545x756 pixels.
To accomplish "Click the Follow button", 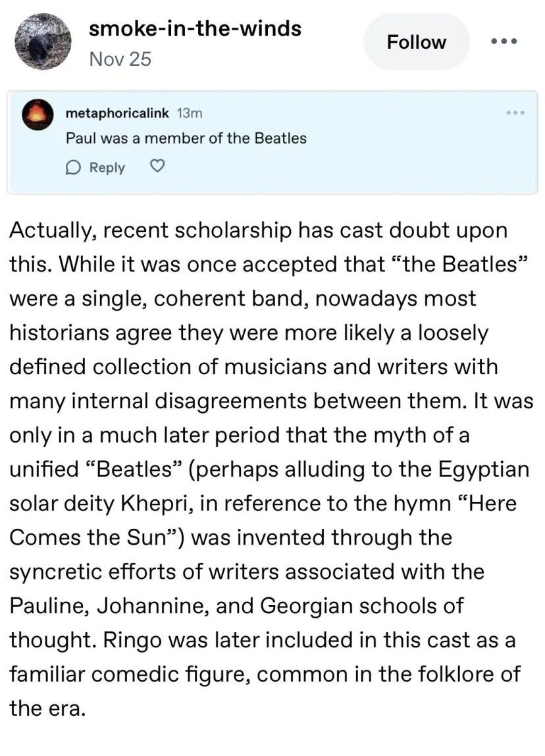I will tap(416, 42).
